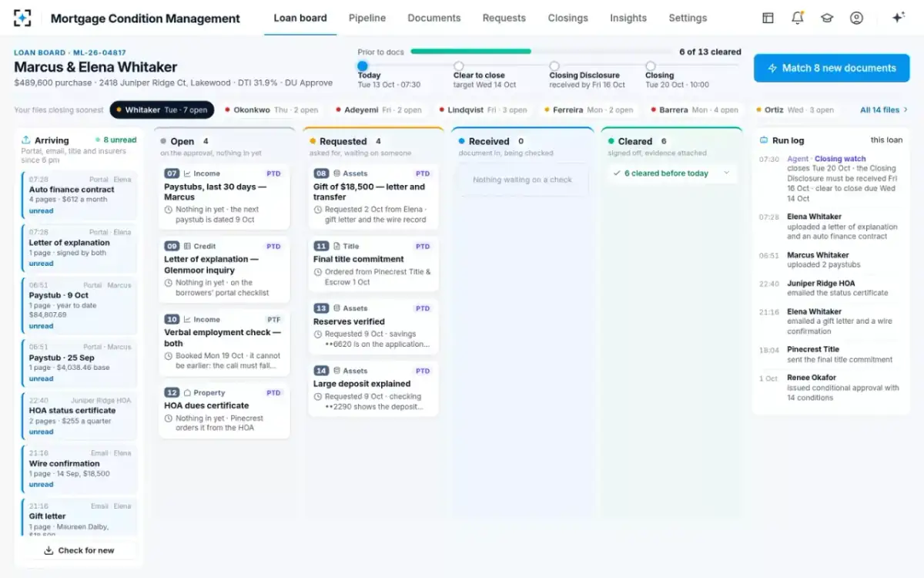Open the layout panel icon in header
Screen dimensions: 924x578
tap(768, 18)
